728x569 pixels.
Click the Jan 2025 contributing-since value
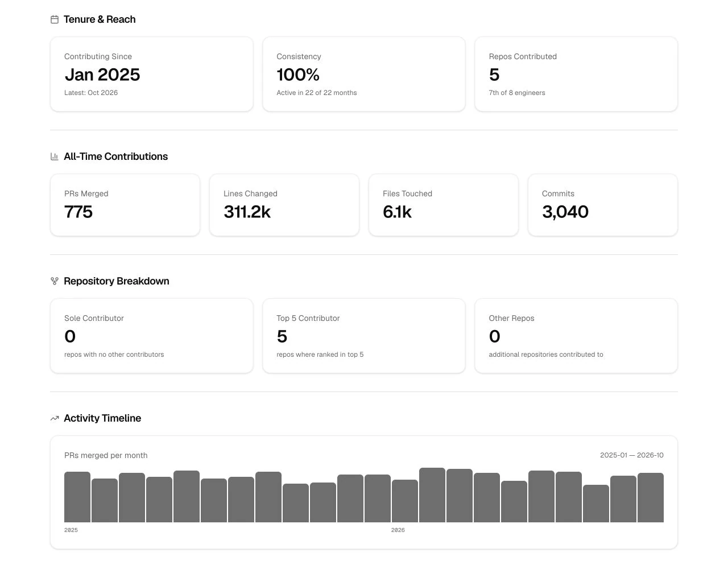102,75
